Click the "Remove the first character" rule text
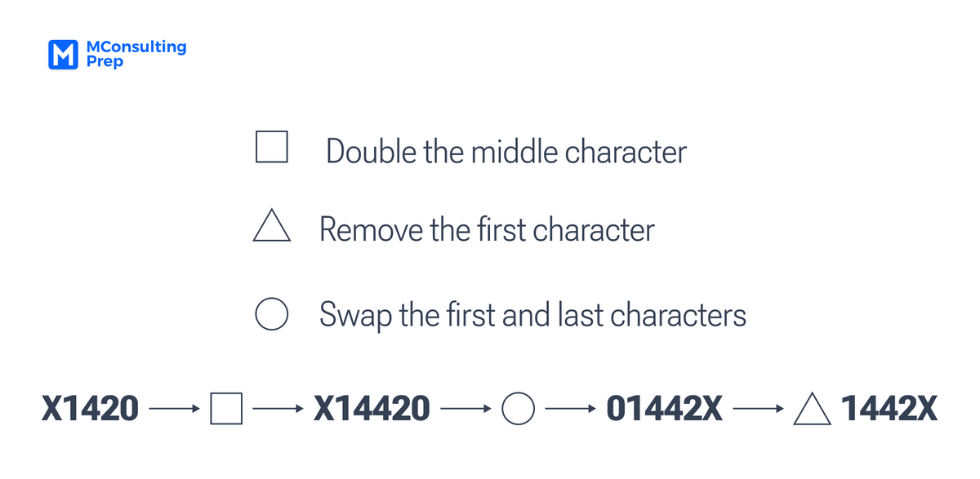The height and width of the screenshot is (479, 980). [x=487, y=230]
